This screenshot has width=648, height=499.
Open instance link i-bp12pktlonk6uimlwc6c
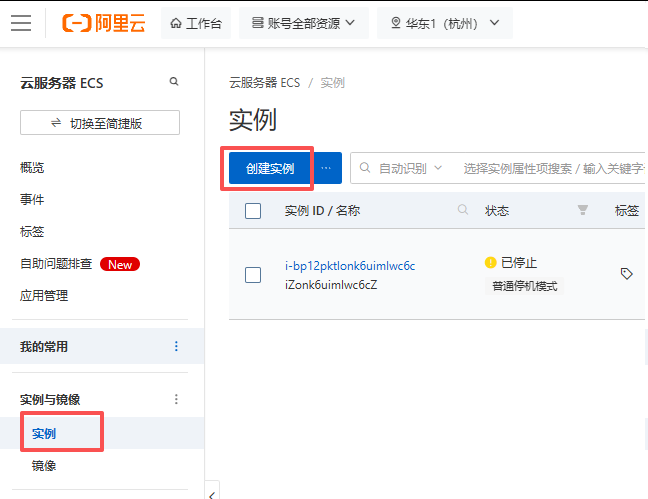pos(350,266)
